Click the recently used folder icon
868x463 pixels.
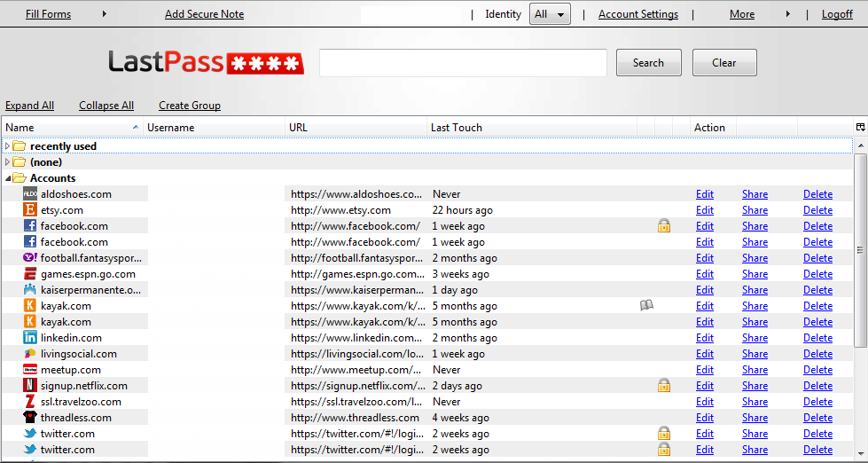[x=20, y=145]
